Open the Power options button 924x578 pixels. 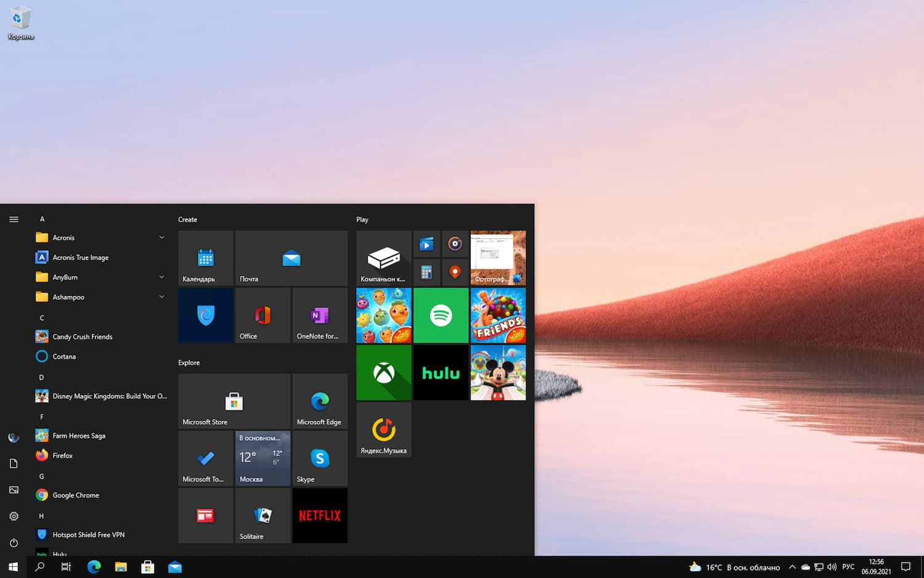point(14,543)
